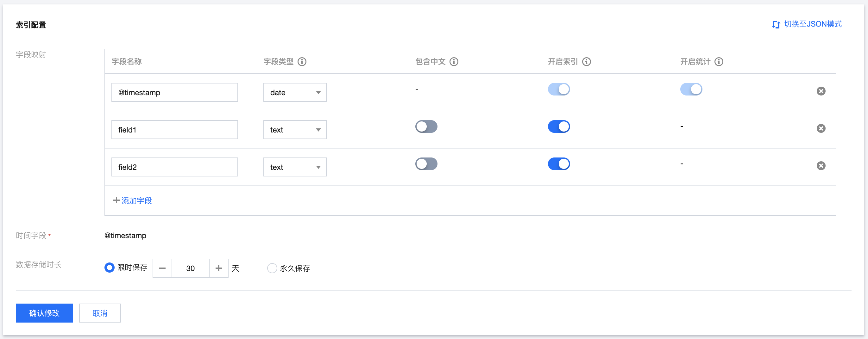Decrease storage days with minus button
This screenshot has height=339, width=868.
(x=162, y=268)
